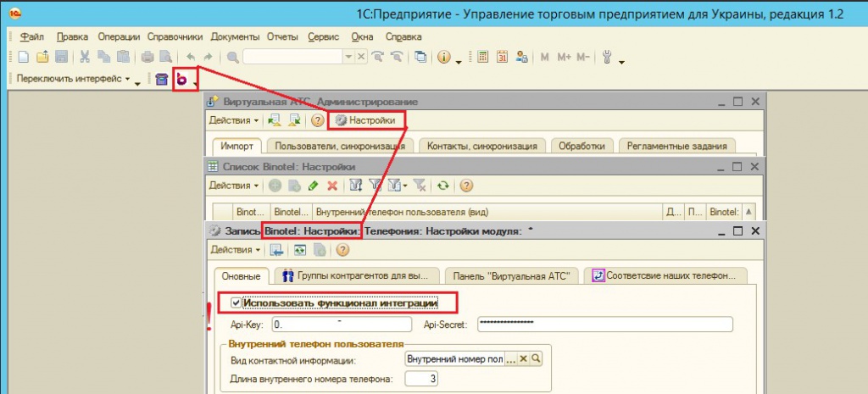Viewport: 868px width, 394px height.
Task: Click the Paste clipboard icon
Action: click(x=122, y=57)
